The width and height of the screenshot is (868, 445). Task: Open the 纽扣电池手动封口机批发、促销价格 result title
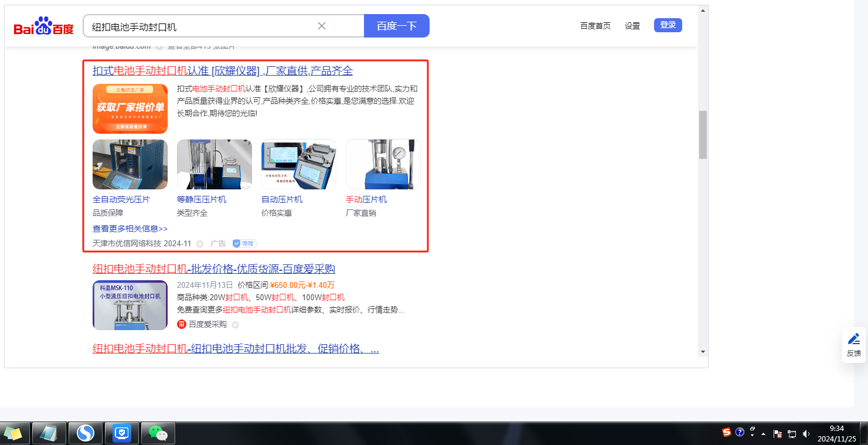(236, 349)
